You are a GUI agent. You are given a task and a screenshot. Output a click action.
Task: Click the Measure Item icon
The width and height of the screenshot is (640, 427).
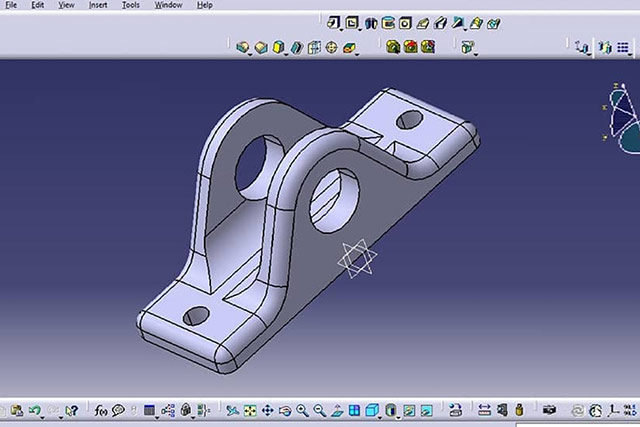502,410
